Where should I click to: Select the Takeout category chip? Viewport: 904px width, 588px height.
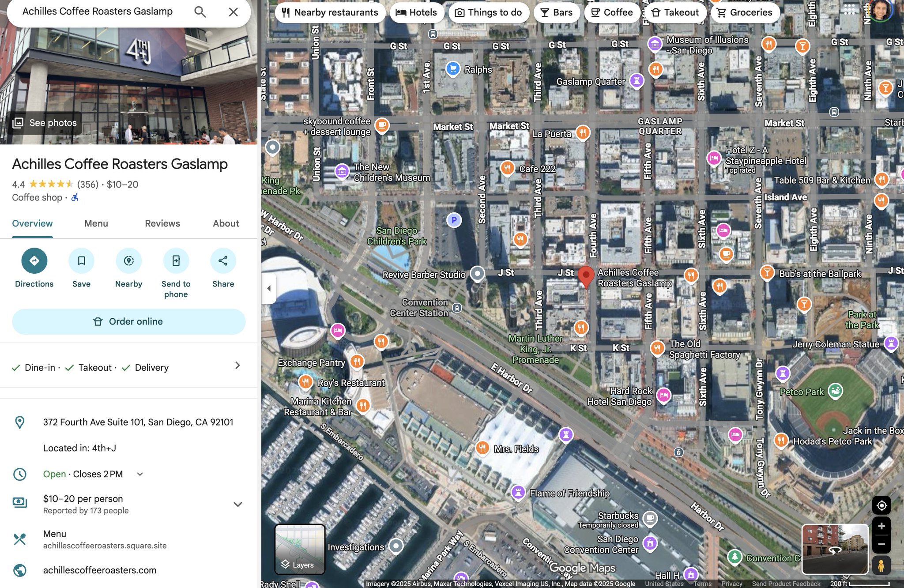[675, 12]
